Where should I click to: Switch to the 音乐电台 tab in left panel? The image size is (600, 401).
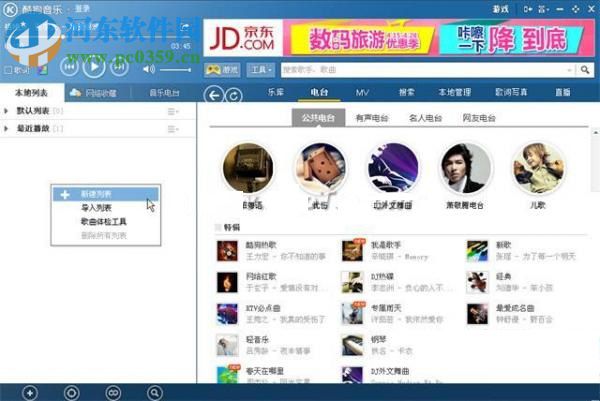[164, 93]
